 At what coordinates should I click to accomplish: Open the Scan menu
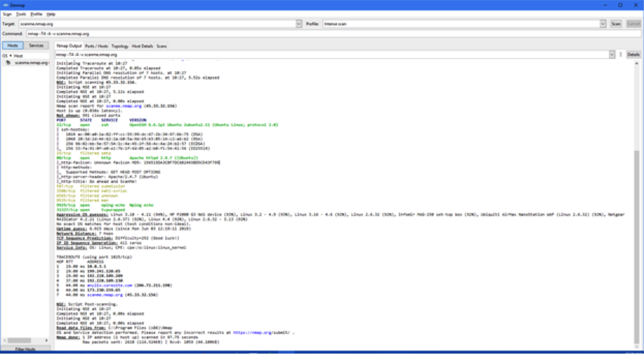tap(7, 14)
